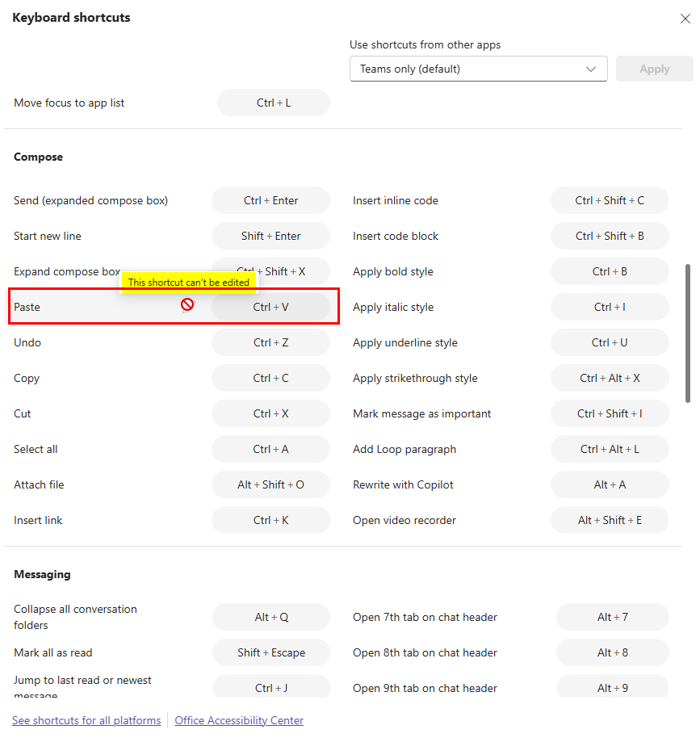
Task: Open the Office Accessibility Center link
Action: coord(239,720)
